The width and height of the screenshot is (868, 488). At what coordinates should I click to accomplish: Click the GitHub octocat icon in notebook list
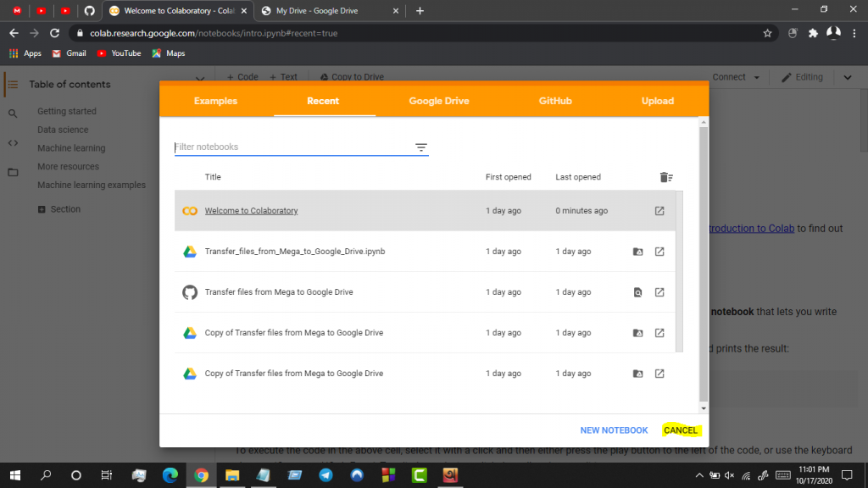pos(190,292)
